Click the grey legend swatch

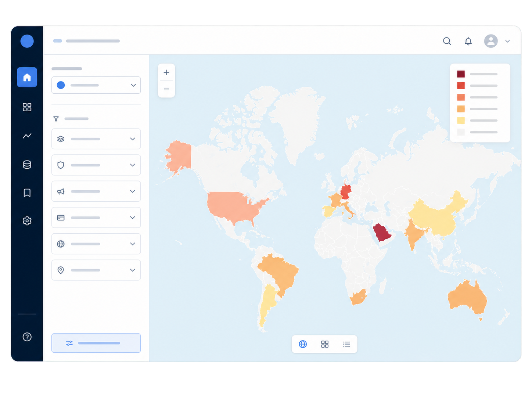(x=461, y=132)
